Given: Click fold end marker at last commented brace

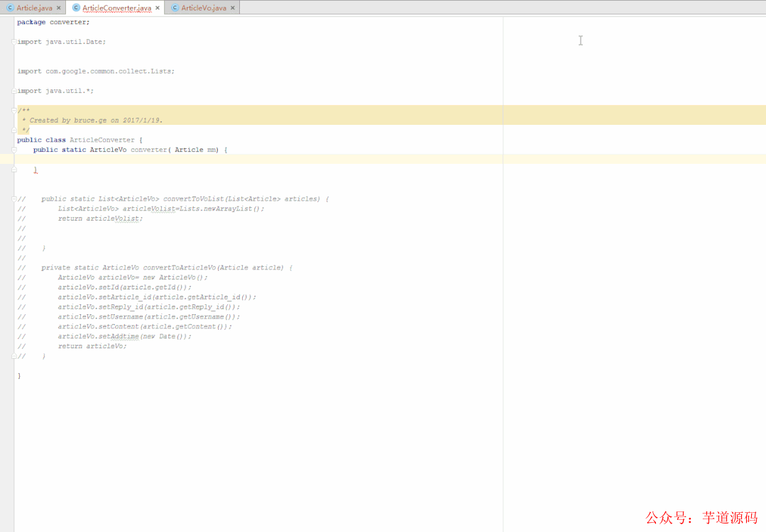Looking at the screenshot, I should point(14,356).
